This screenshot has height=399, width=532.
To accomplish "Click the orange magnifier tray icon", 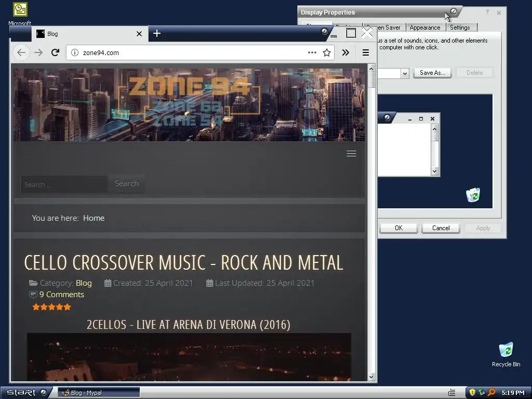I will pyautogui.click(x=491, y=393).
